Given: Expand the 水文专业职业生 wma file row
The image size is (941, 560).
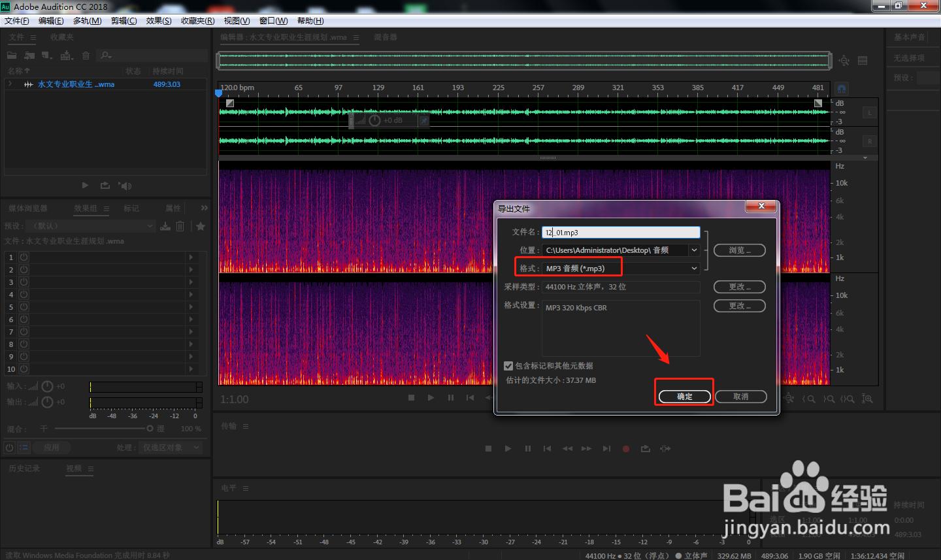Looking at the screenshot, I should coord(10,84).
